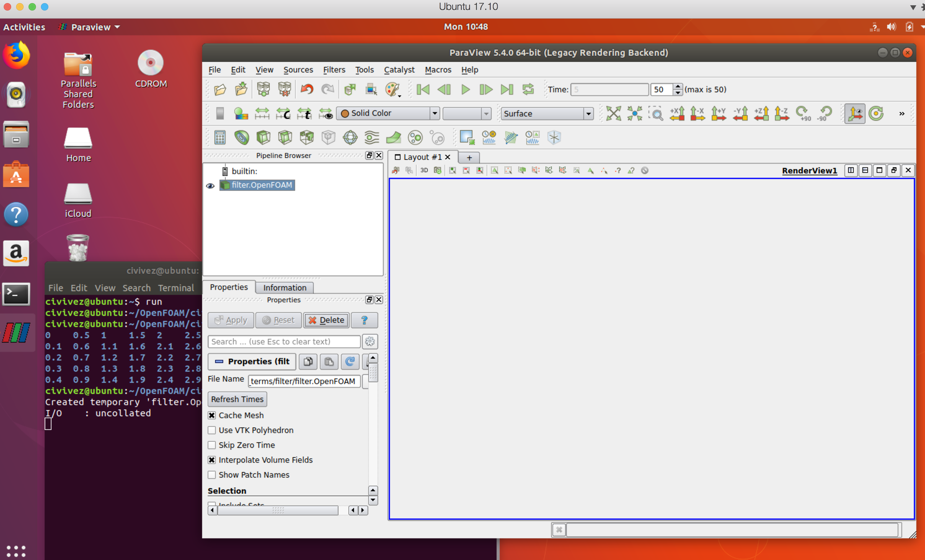The image size is (925, 560).
Task: Click the Undo arrow icon
Action: pos(307,90)
